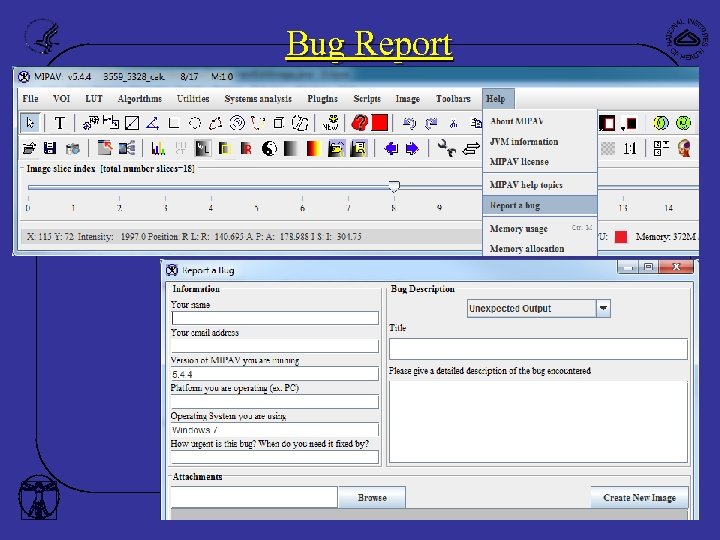Select the default pointer arrow tool
The width and height of the screenshot is (720, 540).
[x=30, y=123]
